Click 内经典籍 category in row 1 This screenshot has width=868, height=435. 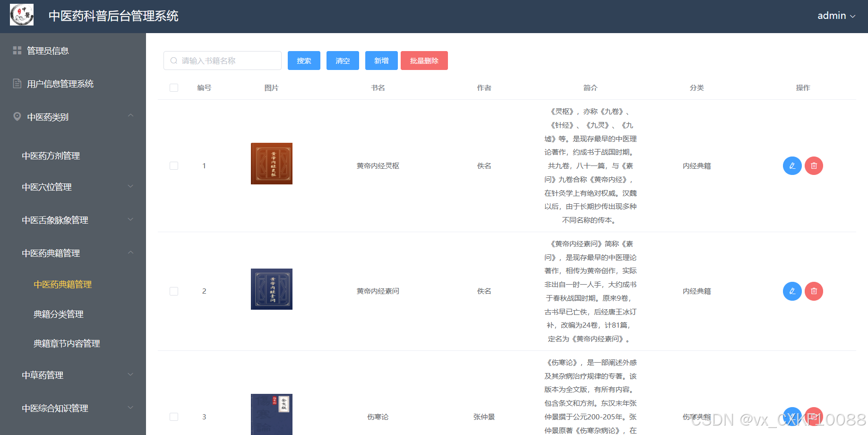697,166
